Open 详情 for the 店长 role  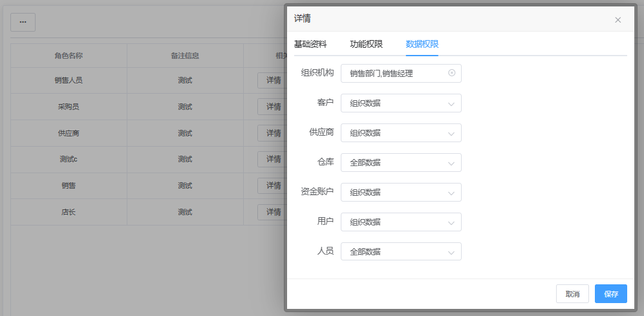coord(272,212)
